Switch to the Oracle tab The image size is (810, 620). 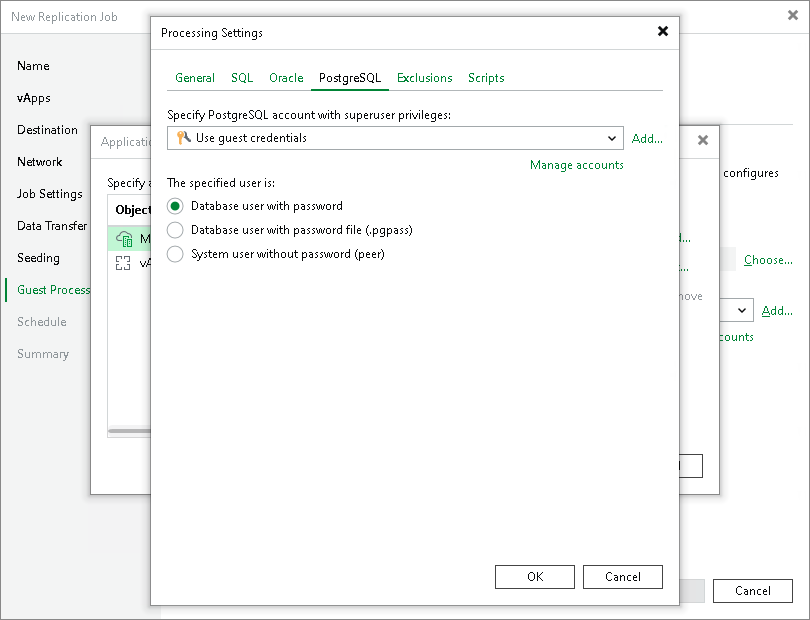pos(286,78)
